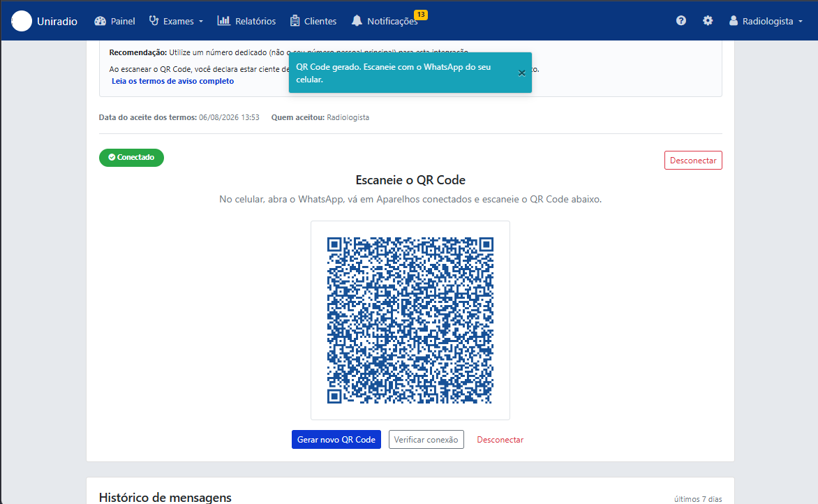This screenshot has height=504, width=818.
Task: Open Leia os termos de aviso completo
Action: pyautogui.click(x=172, y=81)
